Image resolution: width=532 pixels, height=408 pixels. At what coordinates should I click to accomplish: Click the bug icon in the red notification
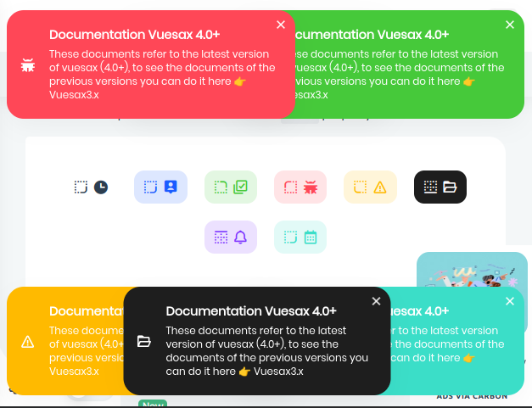click(x=28, y=65)
